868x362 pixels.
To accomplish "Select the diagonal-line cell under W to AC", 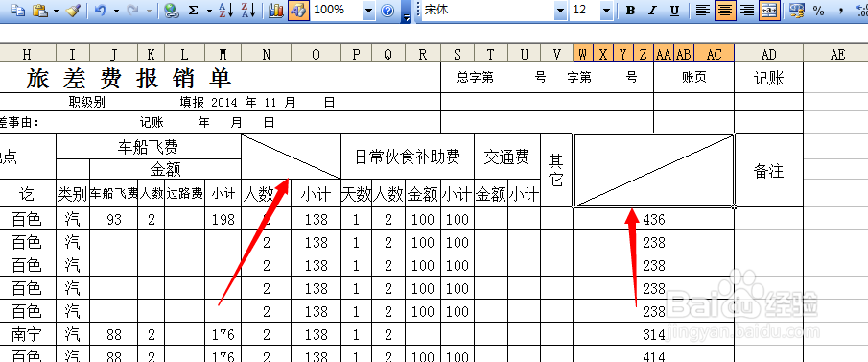I will tap(653, 171).
